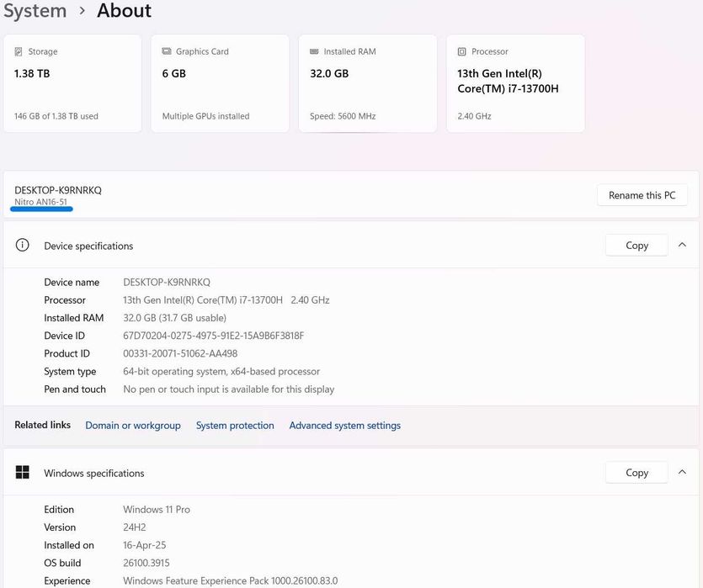The image size is (703, 588).
Task: Click the Installed RAM icon
Action: point(315,51)
